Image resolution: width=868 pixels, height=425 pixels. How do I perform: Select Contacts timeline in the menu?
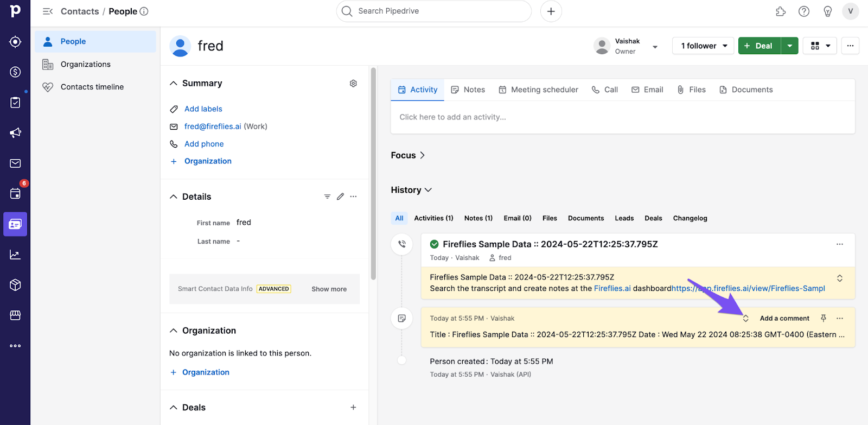(95, 87)
